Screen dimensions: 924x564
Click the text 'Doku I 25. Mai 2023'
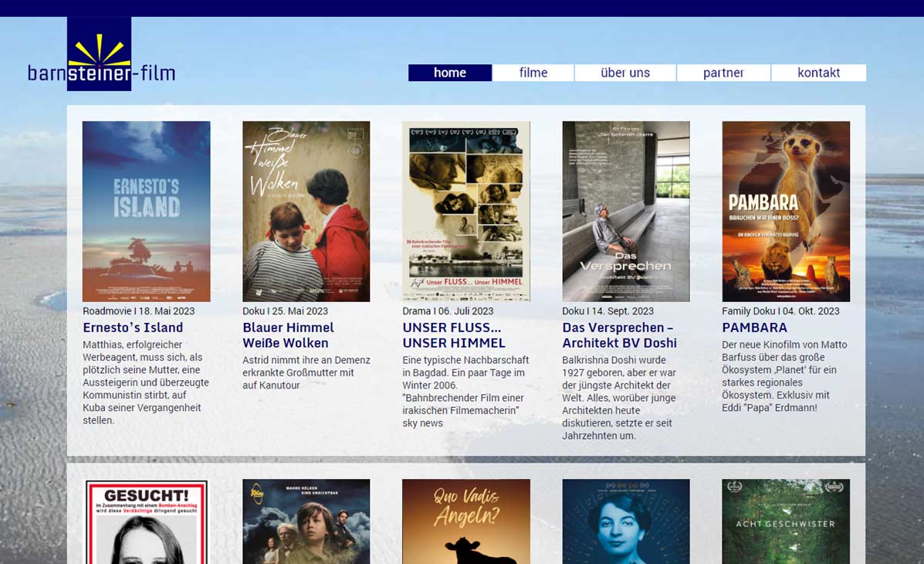coord(285,311)
